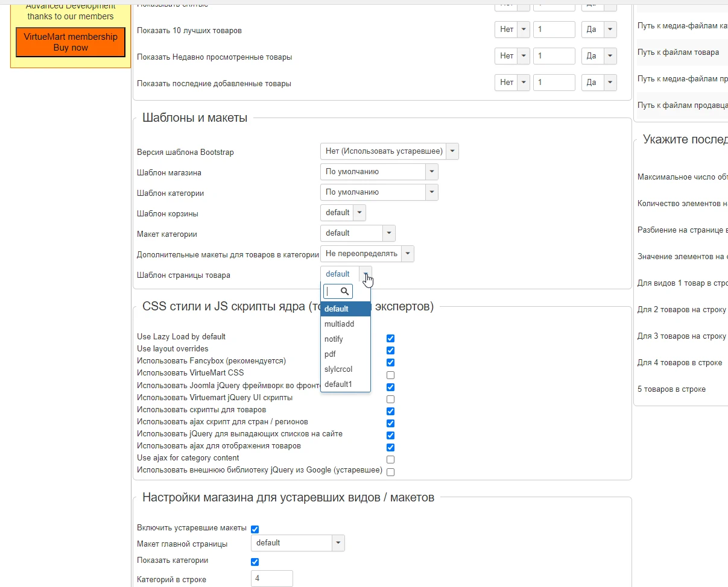Open the "Шаблон магазина" dropdown
The image size is (728, 587).
431,171
